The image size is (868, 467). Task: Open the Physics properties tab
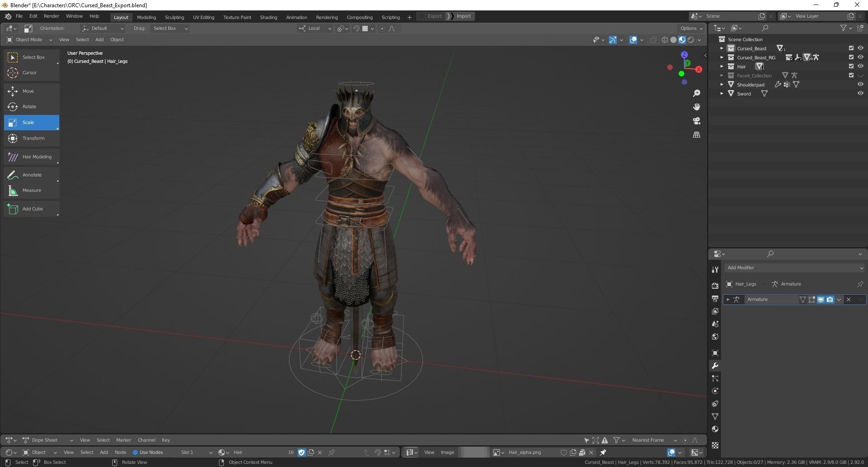point(715,391)
